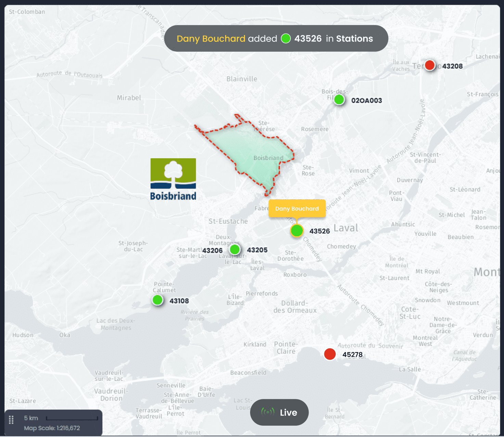504x437 pixels.
Task: Click the Pointe-Claire map label
Action: coord(286,348)
